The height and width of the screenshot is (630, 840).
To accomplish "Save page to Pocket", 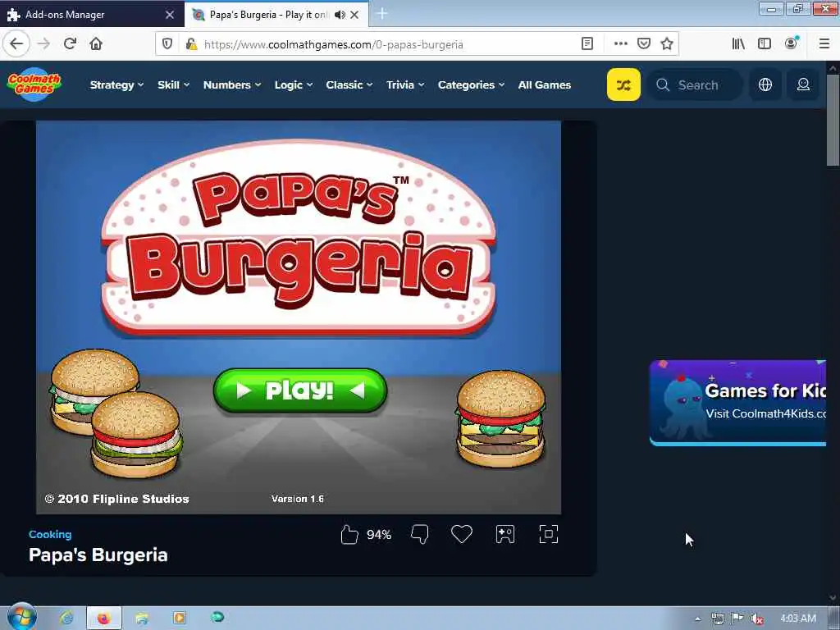I will [x=644, y=43].
